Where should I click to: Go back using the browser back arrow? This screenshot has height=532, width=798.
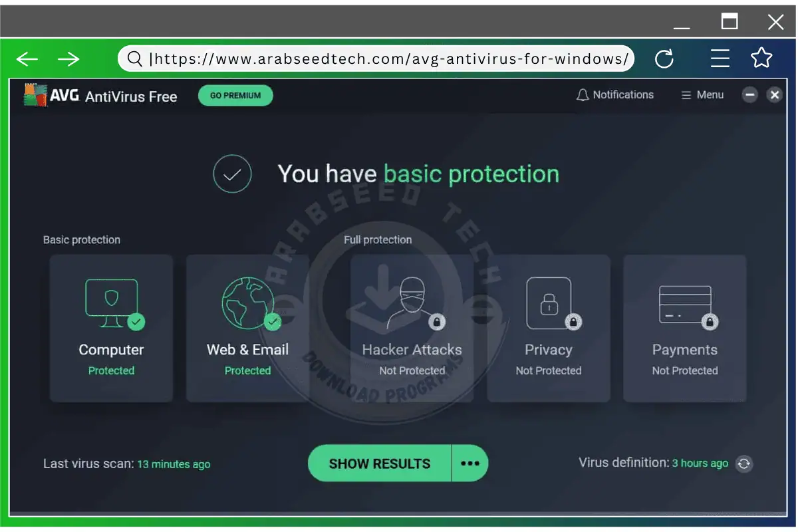click(x=27, y=59)
